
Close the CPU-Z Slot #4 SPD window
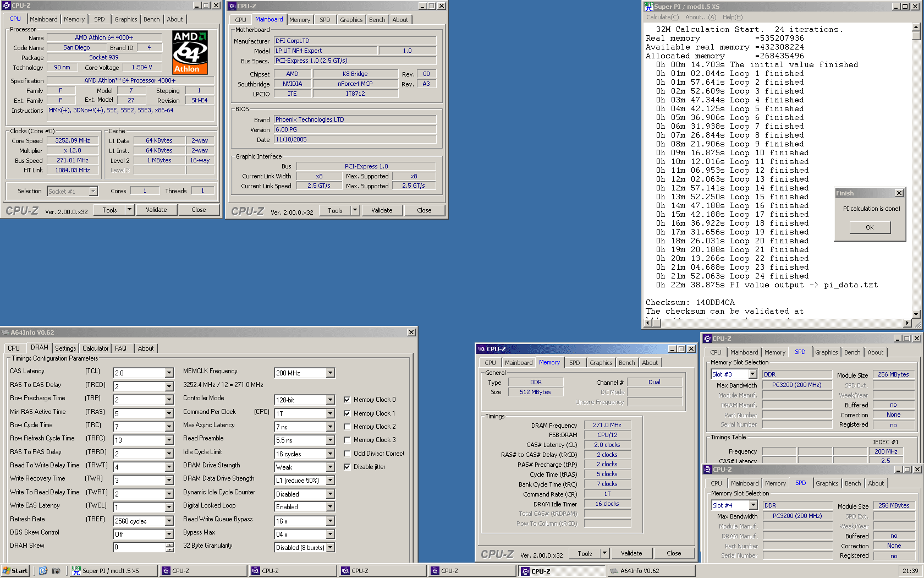click(x=917, y=470)
